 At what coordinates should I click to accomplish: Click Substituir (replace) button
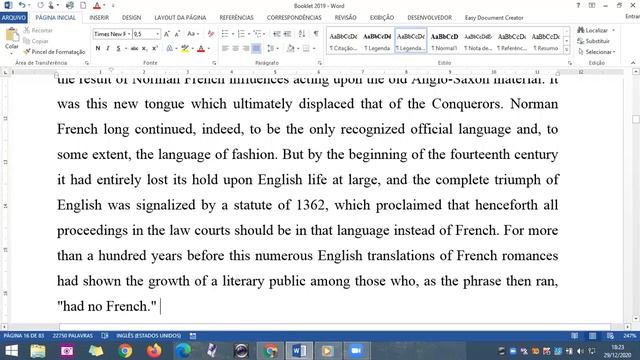click(x=593, y=41)
